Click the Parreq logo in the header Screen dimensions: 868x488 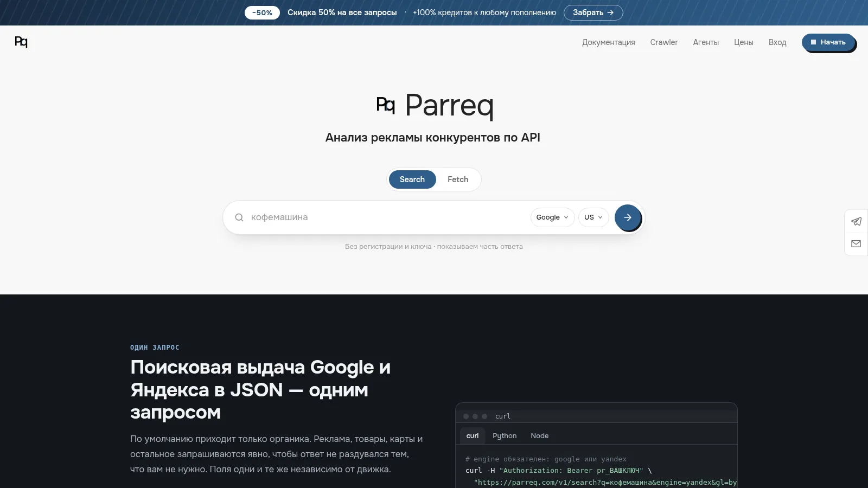point(21,42)
